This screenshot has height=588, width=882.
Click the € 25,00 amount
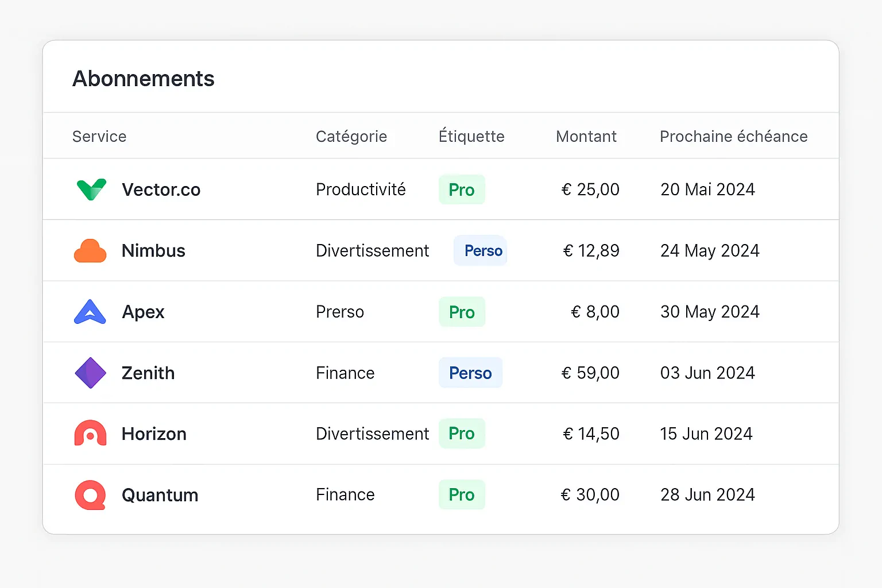(590, 189)
